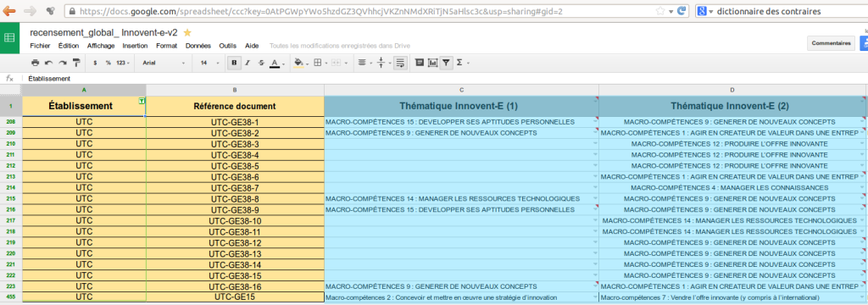Image resolution: width=868 pixels, height=305 pixels.
Task: Insert a chart with chart icon
Action: pos(432,63)
